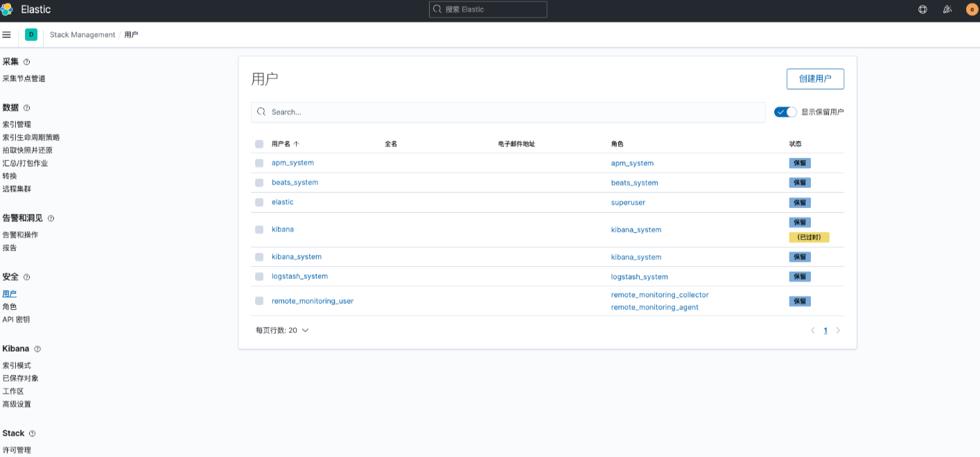The width and height of the screenshot is (980, 457).
Task: Click the 已过时 badge on kibana row
Action: pyautogui.click(x=809, y=237)
